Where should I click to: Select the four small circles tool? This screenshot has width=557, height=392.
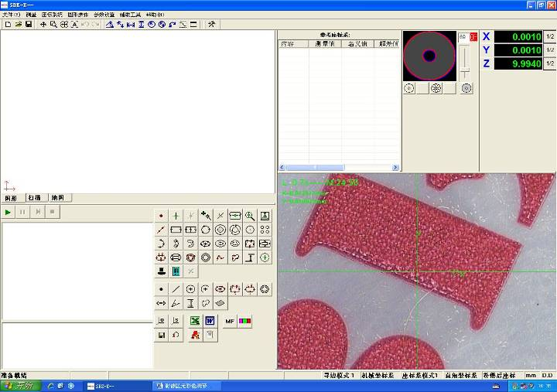(x=265, y=230)
